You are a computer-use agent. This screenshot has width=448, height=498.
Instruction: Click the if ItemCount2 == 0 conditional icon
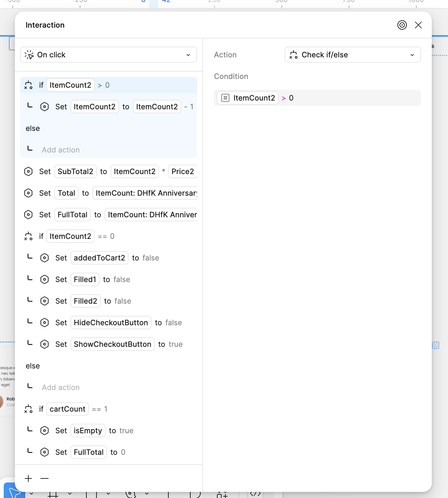pos(28,236)
